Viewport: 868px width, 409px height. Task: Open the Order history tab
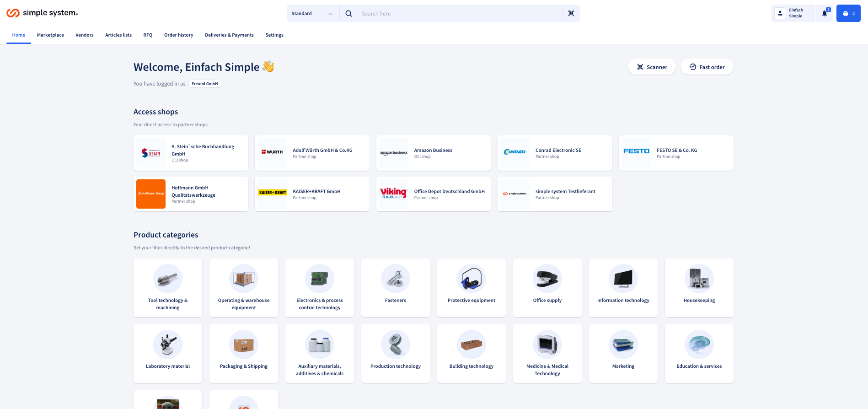179,35
